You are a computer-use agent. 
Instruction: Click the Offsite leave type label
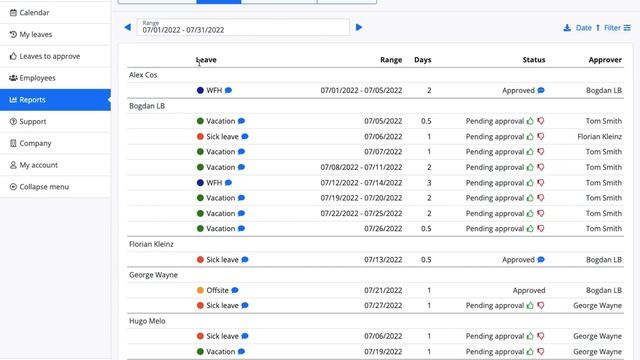point(217,290)
